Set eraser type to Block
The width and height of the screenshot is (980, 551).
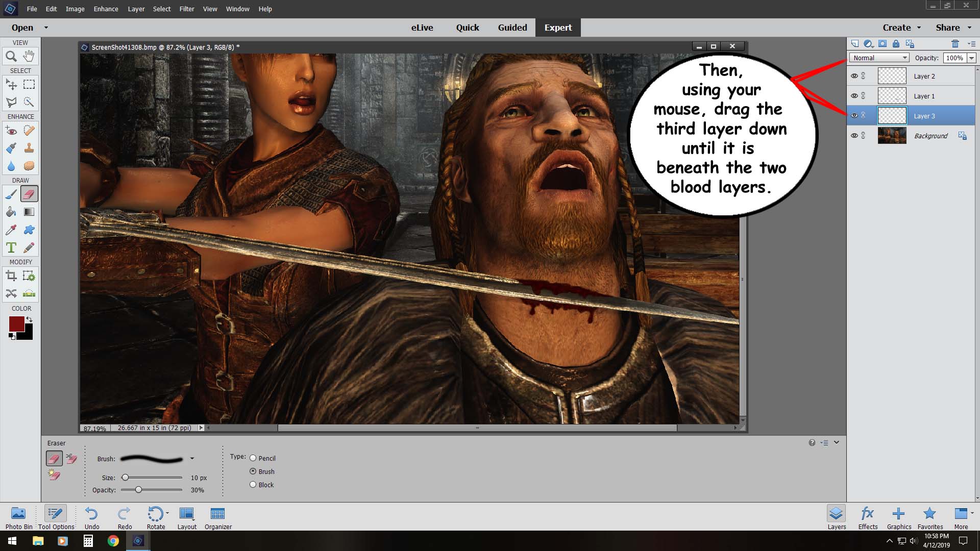tap(253, 485)
